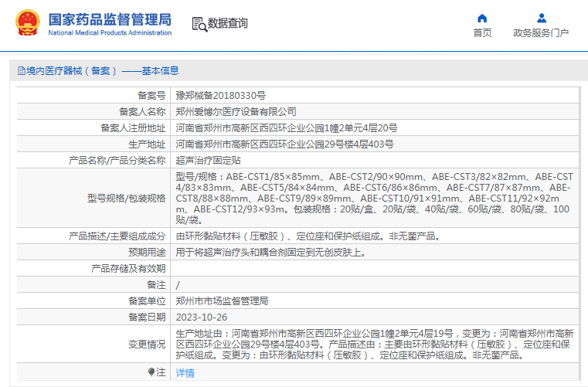This screenshot has width=588, height=387.
Task: Click company name 郑州爱博尔医疗设备有限公司
Action: [236, 112]
